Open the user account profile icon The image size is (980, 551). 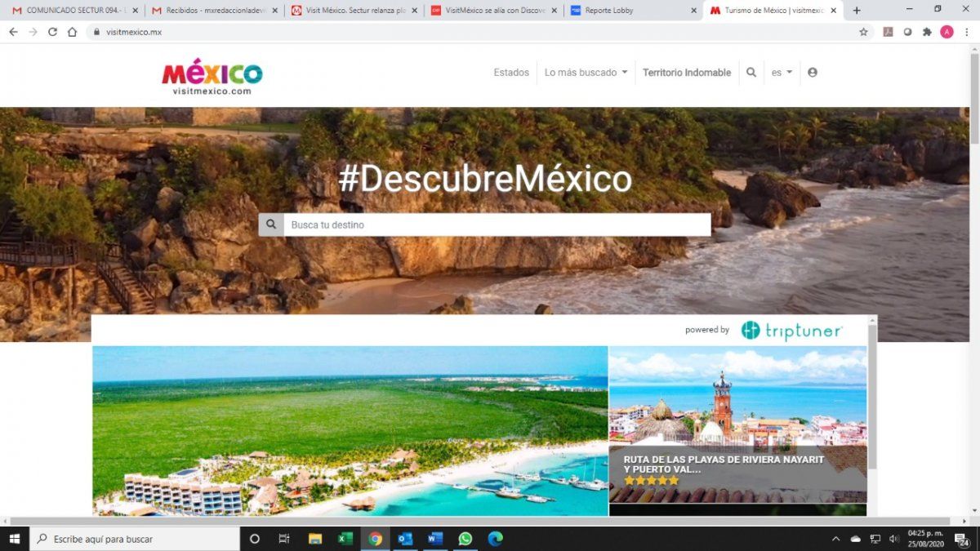(x=812, y=72)
